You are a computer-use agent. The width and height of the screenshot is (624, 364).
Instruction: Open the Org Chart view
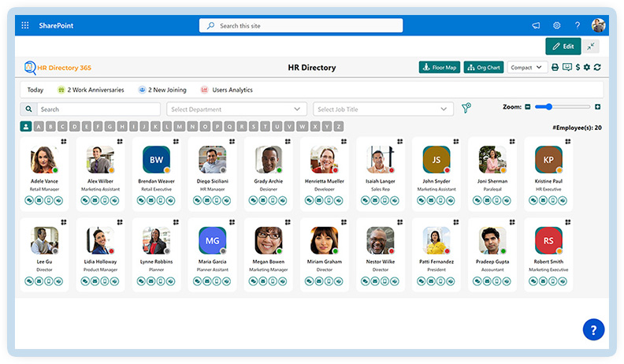point(484,67)
